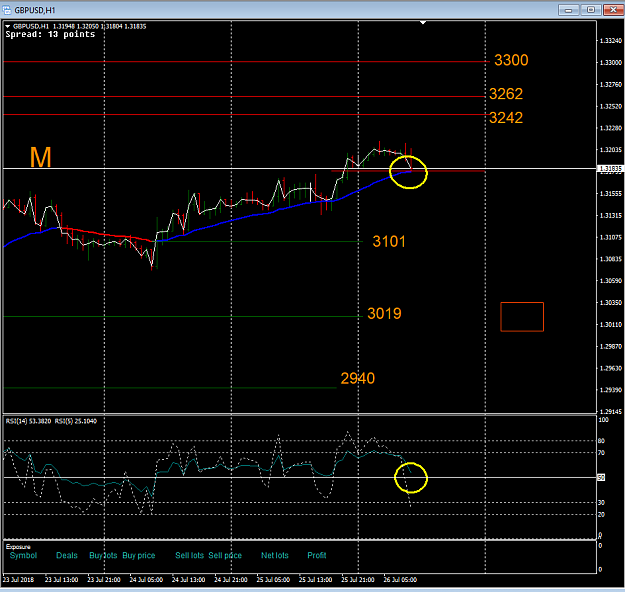Screen dimensions: 625x592
Task: Select the 3300 price level label
Action: [511, 60]
